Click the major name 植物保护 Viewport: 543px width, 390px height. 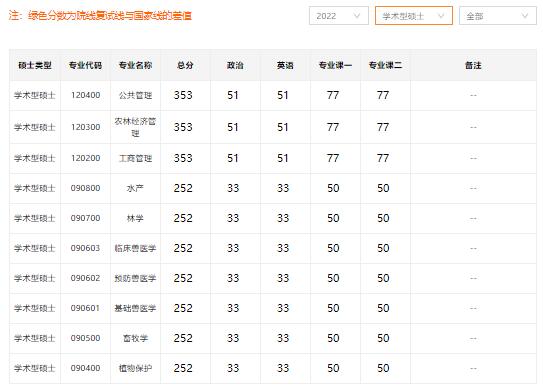point(135,368)
